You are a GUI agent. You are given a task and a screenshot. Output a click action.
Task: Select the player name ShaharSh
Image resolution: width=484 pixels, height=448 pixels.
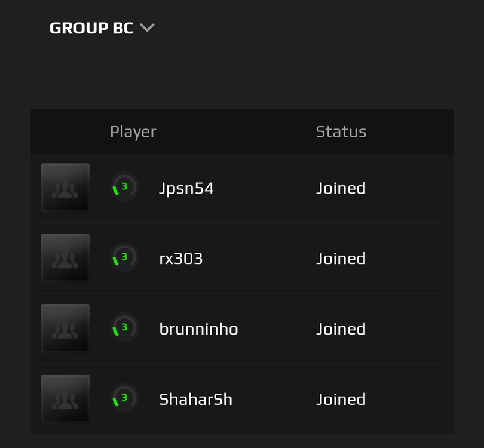pyautogui.click(x=195, y=398)
